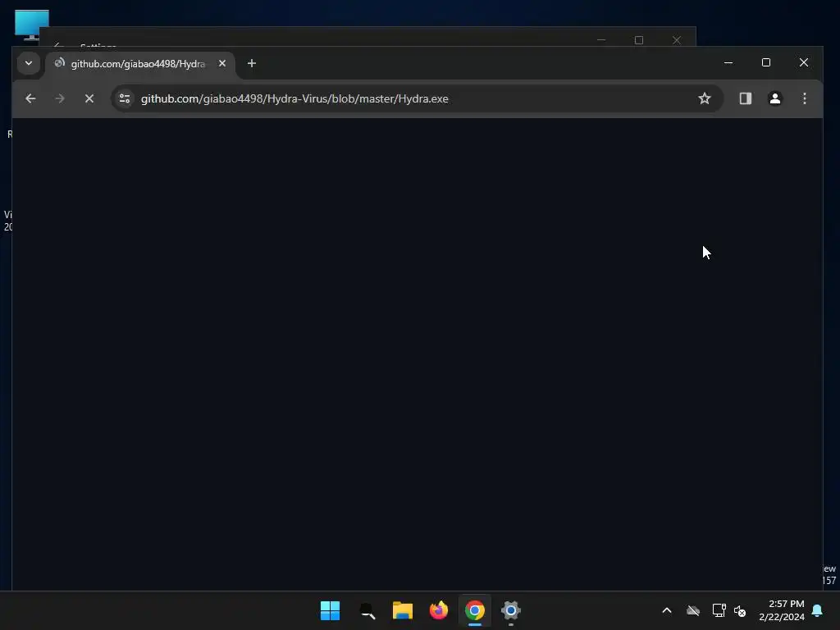
Task: Launch Firefox from taskbar
Action: click(439, 610)
